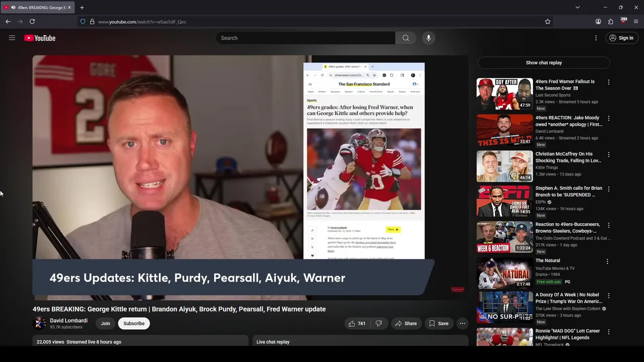Screen dimensions: 644x362
Task: Show chat replay panel
Action: point(543,63)
